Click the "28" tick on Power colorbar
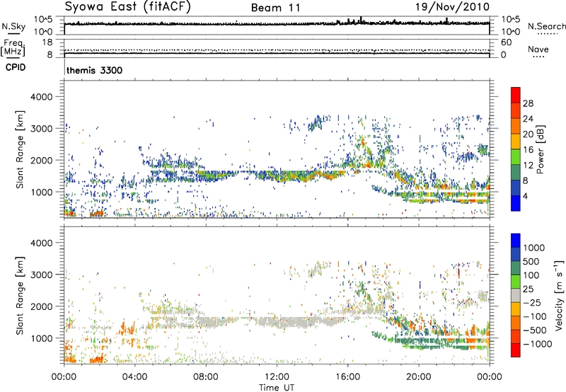The height and width of the screenshot is (392, 566). (528, 103)
